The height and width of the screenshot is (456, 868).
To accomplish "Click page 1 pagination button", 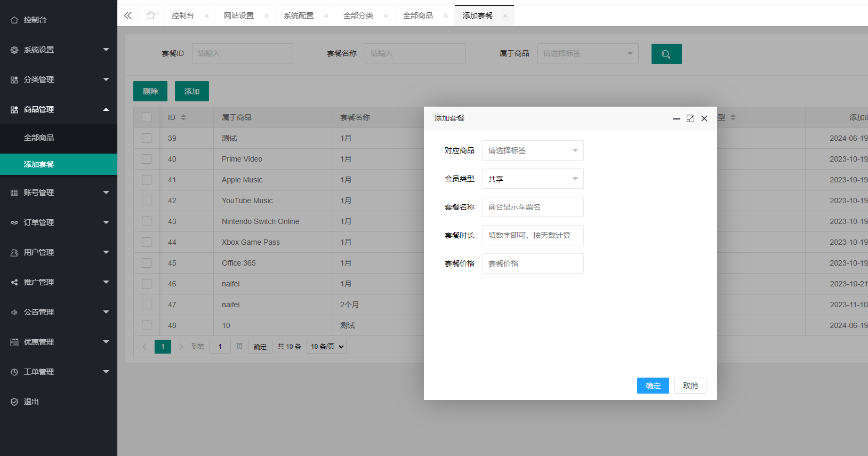I will 163,347.
